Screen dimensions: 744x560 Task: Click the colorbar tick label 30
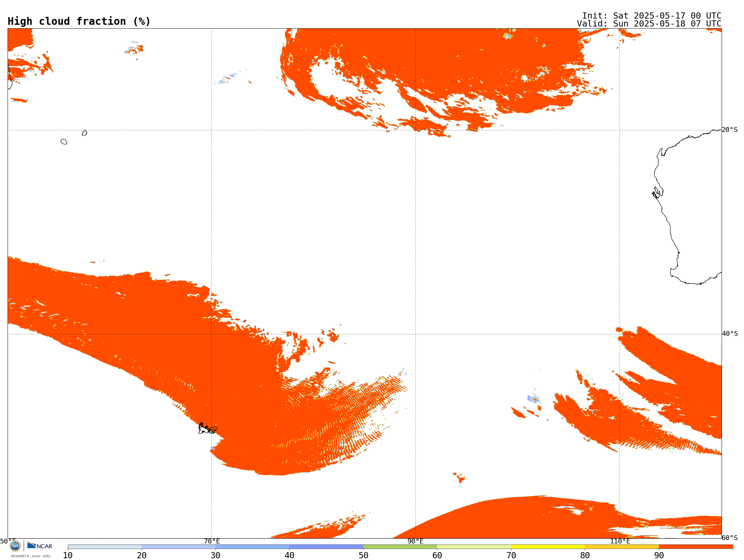[x=216, y=555]
